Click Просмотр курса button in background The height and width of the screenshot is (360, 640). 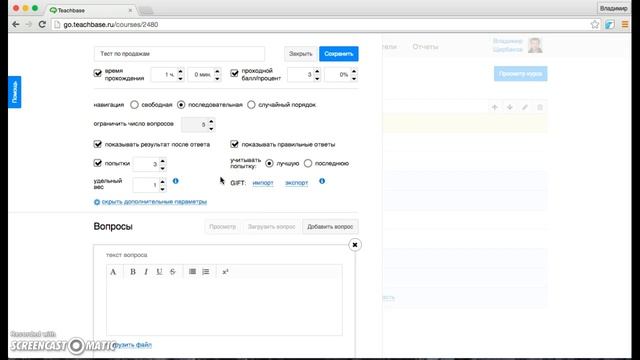[x=520, y=74]
